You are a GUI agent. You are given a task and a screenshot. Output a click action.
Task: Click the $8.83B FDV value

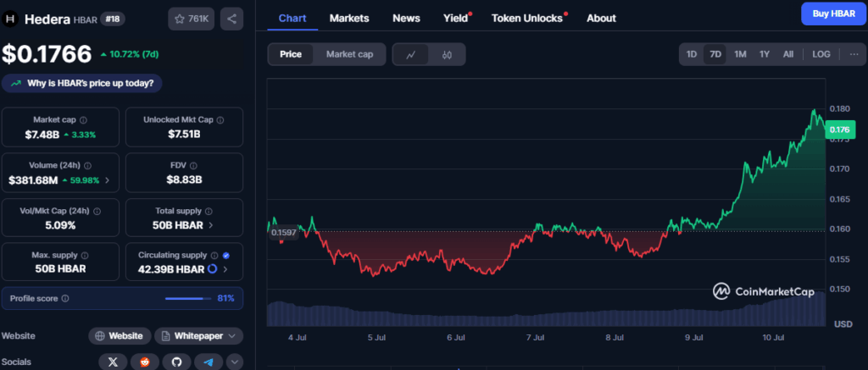point(184,179)
